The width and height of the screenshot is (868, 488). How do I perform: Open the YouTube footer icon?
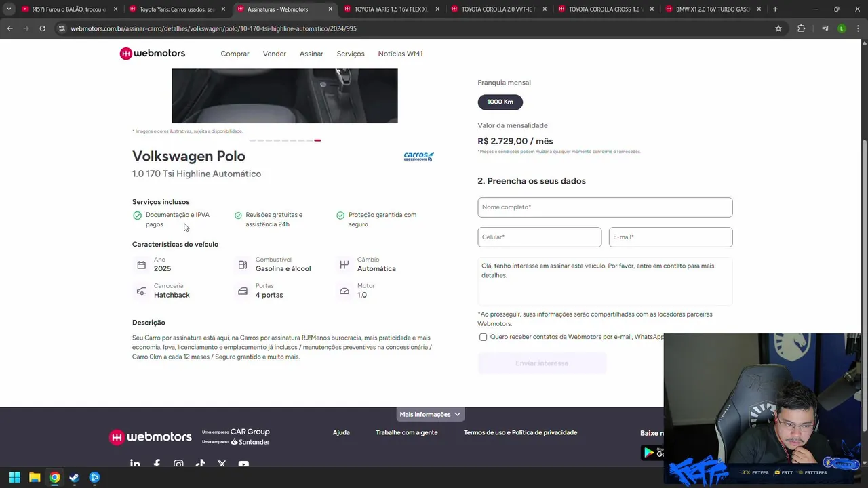pyautogui.click(x=243, y=464)
